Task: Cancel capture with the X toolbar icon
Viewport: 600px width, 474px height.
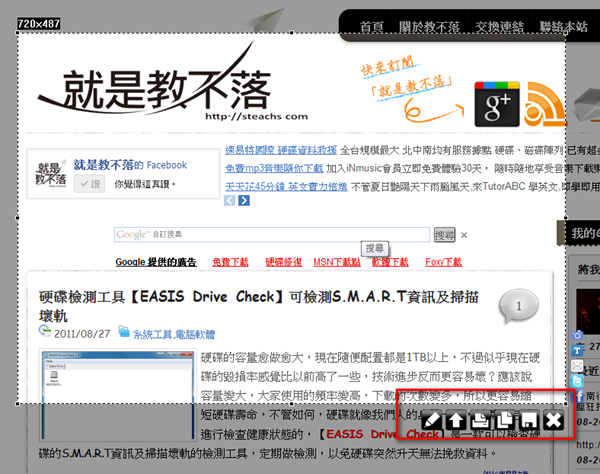Action: (553, 420)
